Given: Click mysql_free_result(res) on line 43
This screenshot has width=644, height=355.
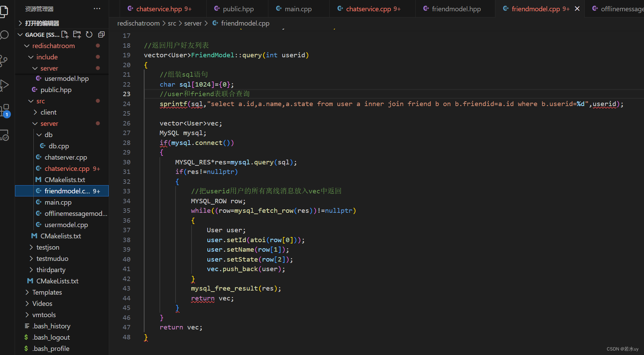Looking at the screenshot, I should tap(236, 289).
